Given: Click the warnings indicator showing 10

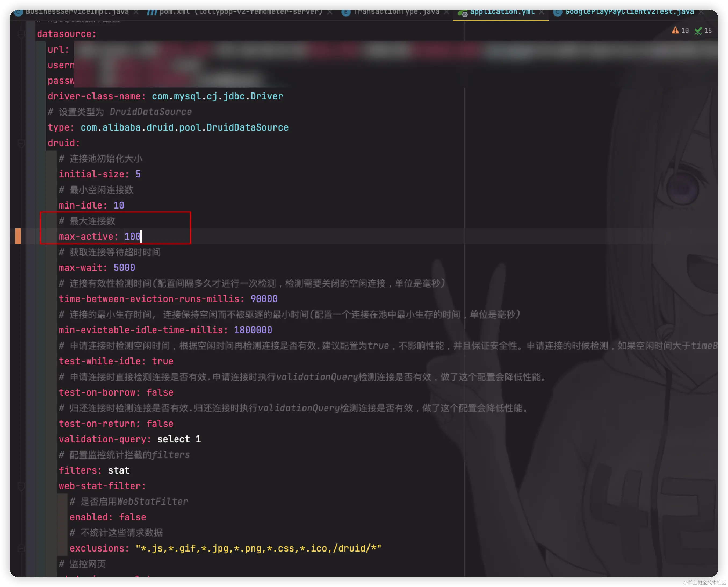Looking at the screenshot, I should pyautogui.click(x=680, y=30).
